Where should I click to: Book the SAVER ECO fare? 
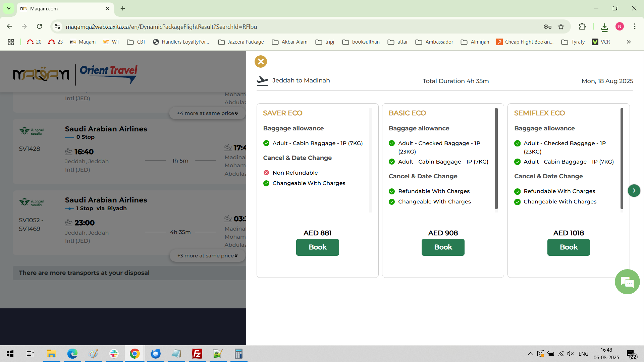tap(317, 247)
